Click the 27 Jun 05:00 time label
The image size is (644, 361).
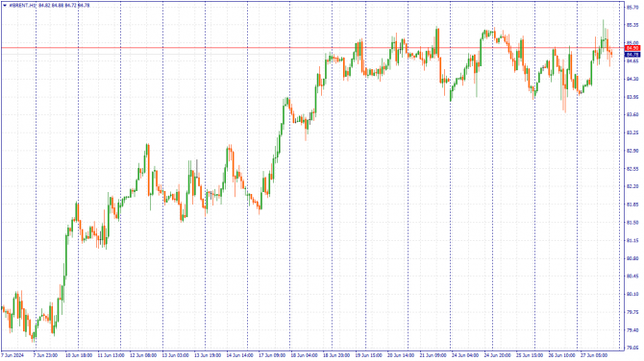(x=594, y=355)
